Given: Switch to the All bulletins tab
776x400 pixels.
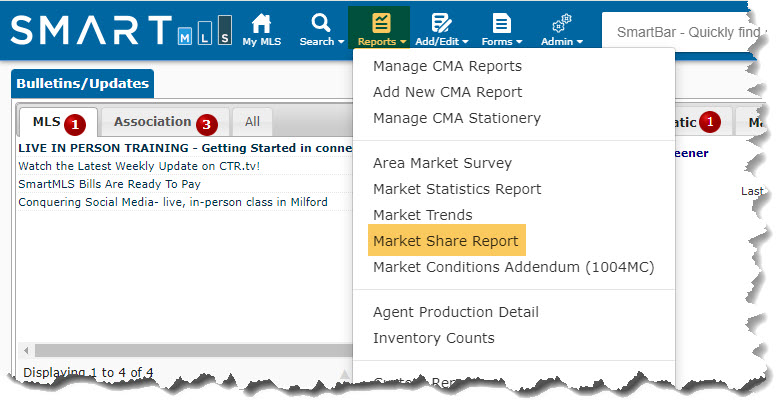Looking at the screenshot, I should click(x=252, y=122).
